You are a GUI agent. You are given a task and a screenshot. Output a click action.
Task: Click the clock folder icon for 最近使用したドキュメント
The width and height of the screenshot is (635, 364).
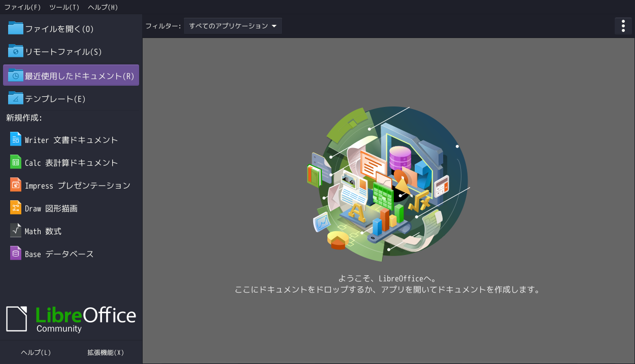16,76
